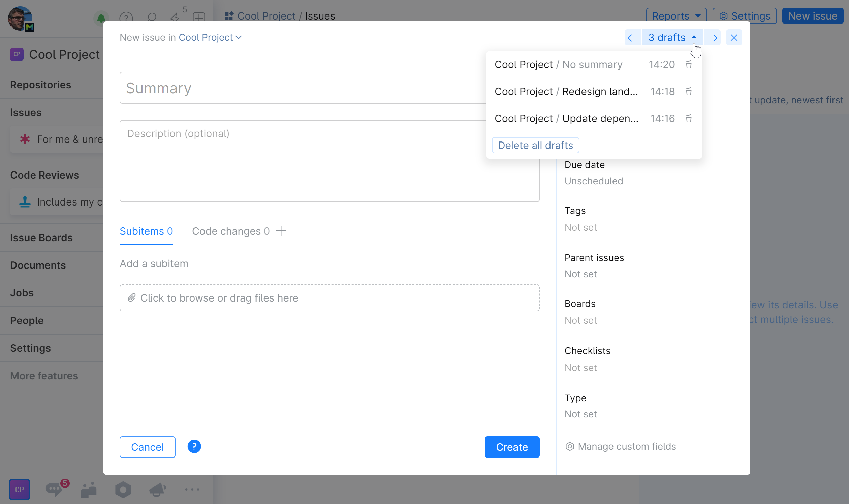The width and height of the screenshot is (849, 504).
Task: Click the Cancel button
Action: (147, 447)
